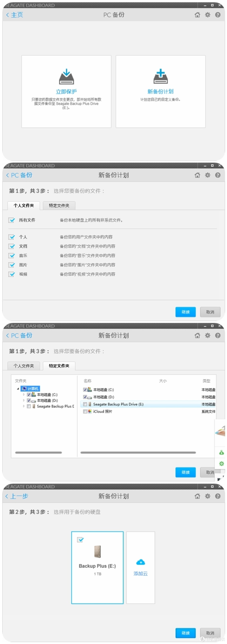Expand 本地磁盘 (D:) in folder tree

click(x=24, y=400)
